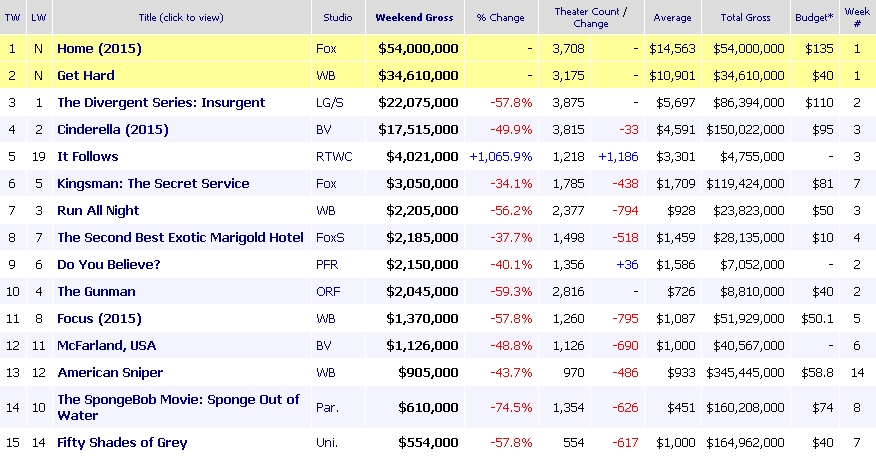Open The Second Best Exotic Marigold Hotel
Screen dimensions: 876x456
(180, 238)
